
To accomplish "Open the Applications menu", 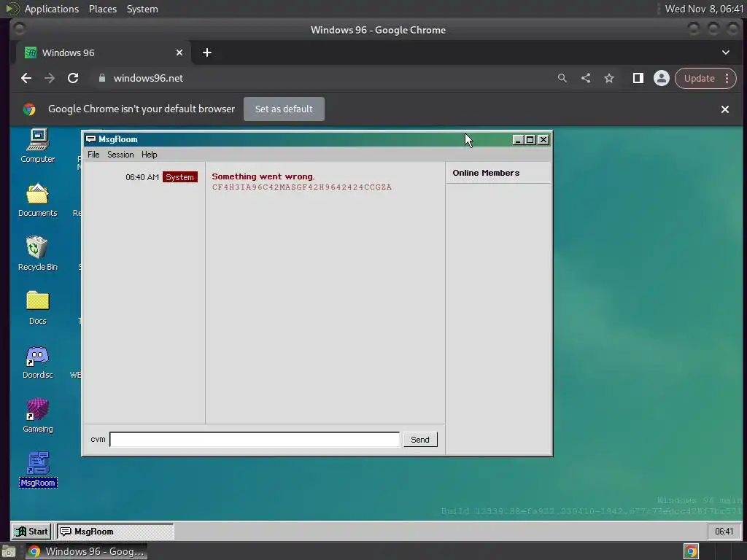I will click(52, 9).
